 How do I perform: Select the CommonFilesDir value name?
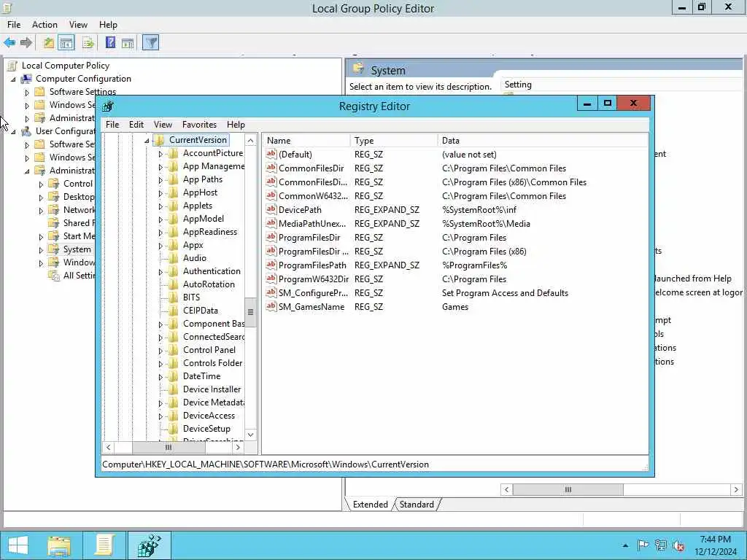coord(311,168)
